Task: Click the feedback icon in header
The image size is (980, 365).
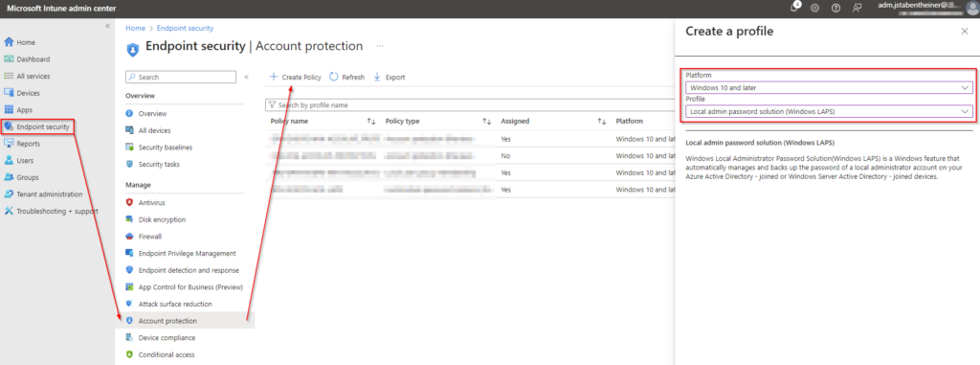Action: (x=857, y=8)
